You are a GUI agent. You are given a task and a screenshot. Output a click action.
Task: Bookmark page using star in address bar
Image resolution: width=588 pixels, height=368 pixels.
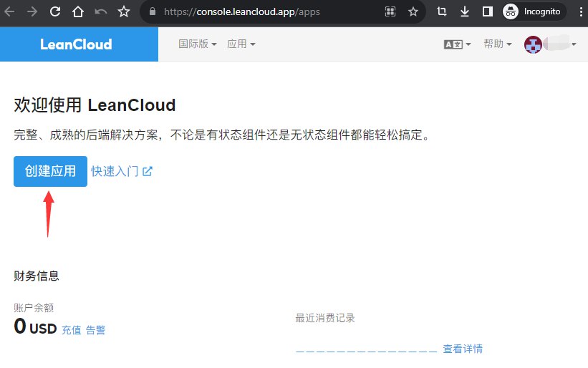[x=413, y=11]
